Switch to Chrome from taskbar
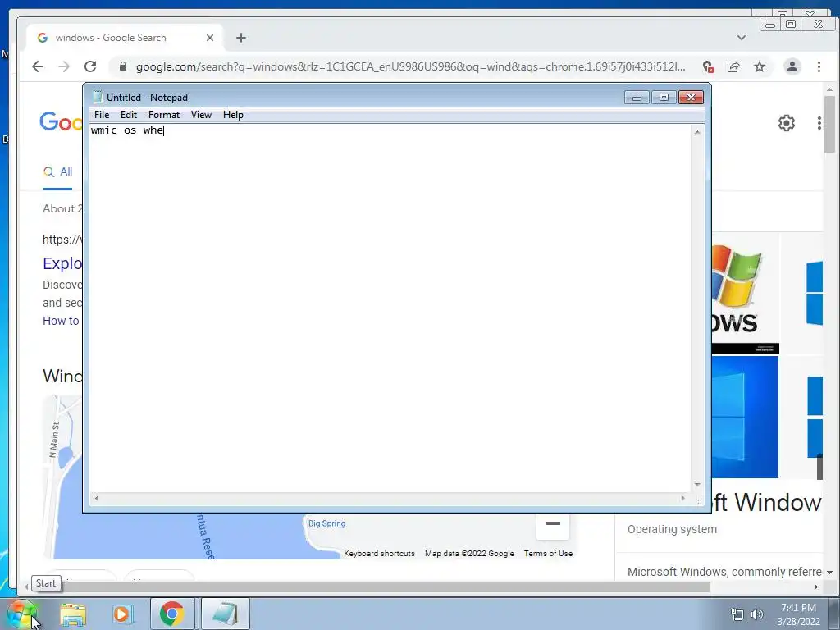The width and height of the screenshot is (840, 630). pyautogui.click(x=172, y=614)
